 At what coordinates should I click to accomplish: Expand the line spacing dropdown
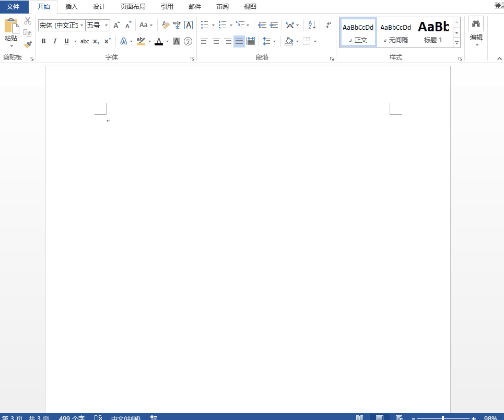274,41
